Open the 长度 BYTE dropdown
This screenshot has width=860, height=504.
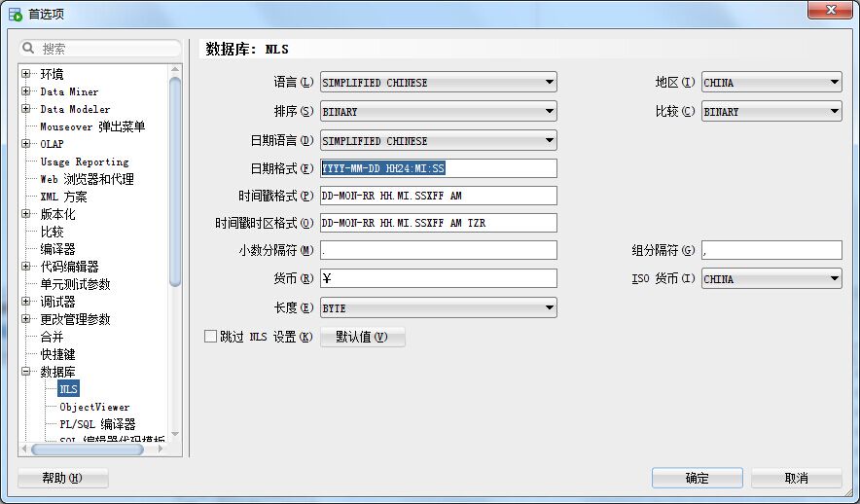(x=439, y=307)
